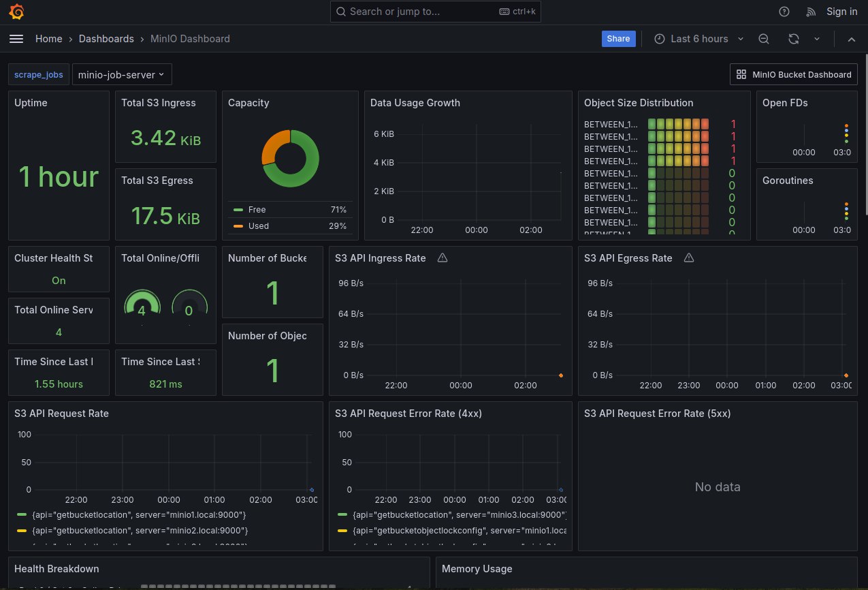Focus the Search or jump to field
The height and width of the screenshot is (590, 868).
pos(436,12)
